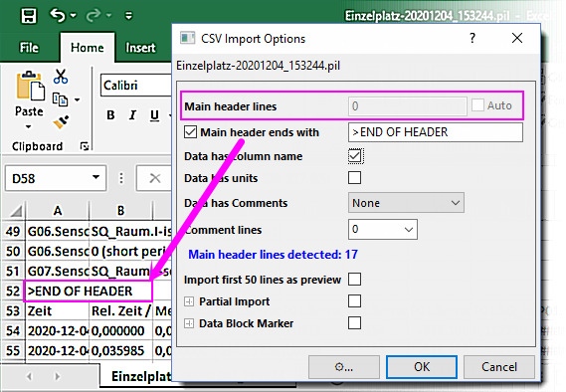This screenshot has height=392, width=566.
Task: Click cell G06.Sensc in row 49
Action: click(x=57, y=232)
